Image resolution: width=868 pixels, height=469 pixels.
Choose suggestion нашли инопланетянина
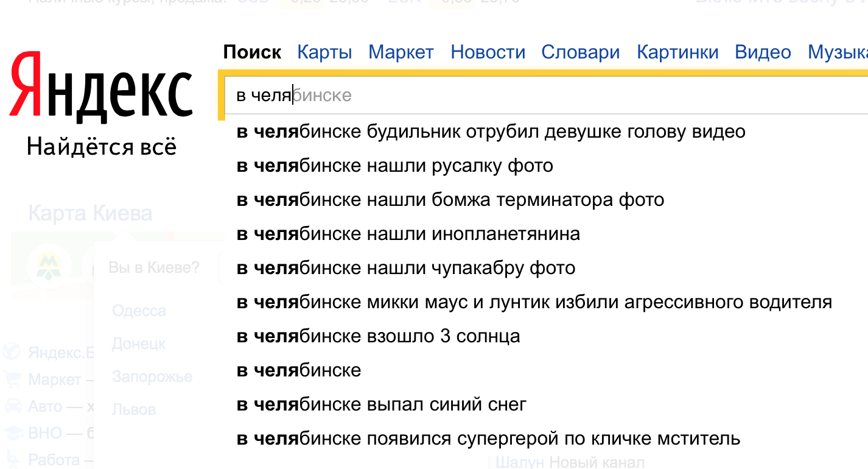[408, 234]
